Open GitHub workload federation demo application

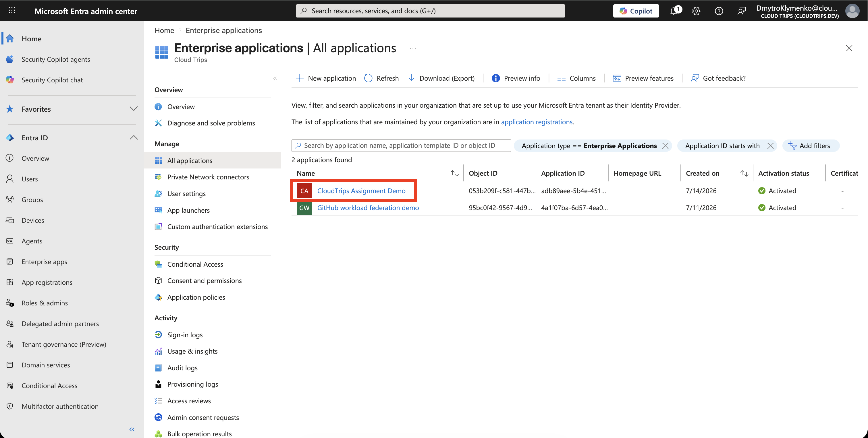(368, 208)
